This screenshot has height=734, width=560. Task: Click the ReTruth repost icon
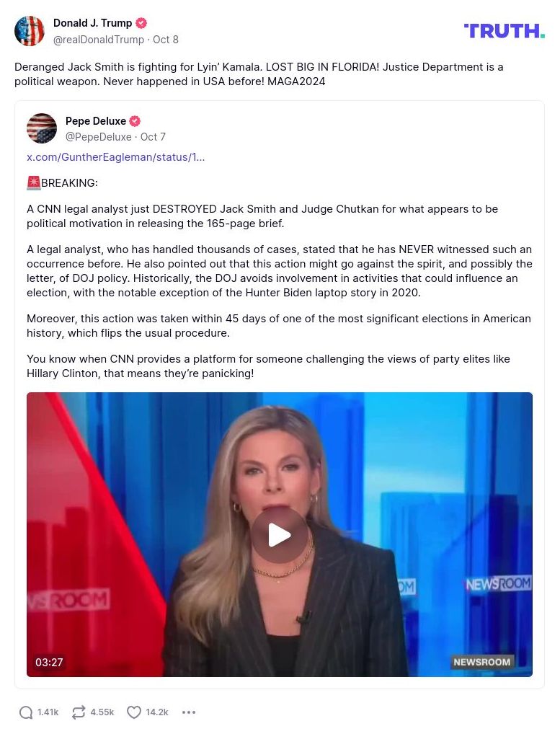tap(78, 712)
